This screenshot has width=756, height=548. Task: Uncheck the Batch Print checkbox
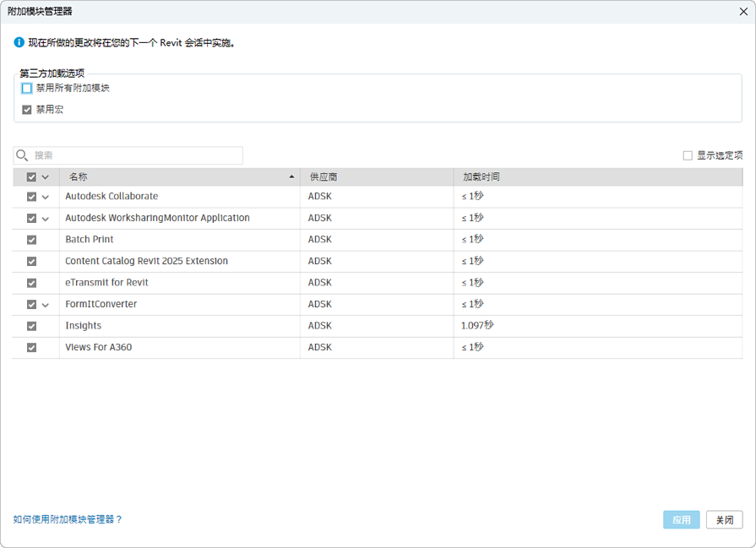click(32, 240)
